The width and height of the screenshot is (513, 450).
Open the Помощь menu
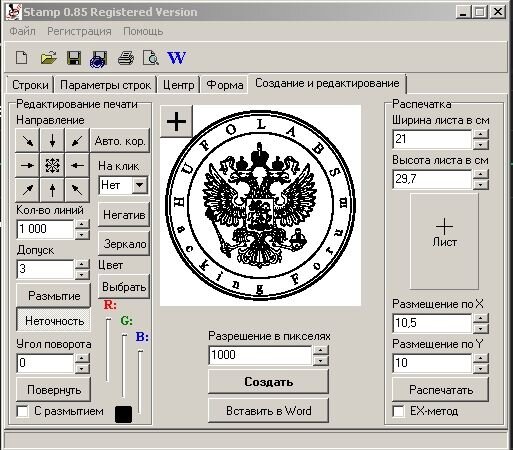coord(143,31)
